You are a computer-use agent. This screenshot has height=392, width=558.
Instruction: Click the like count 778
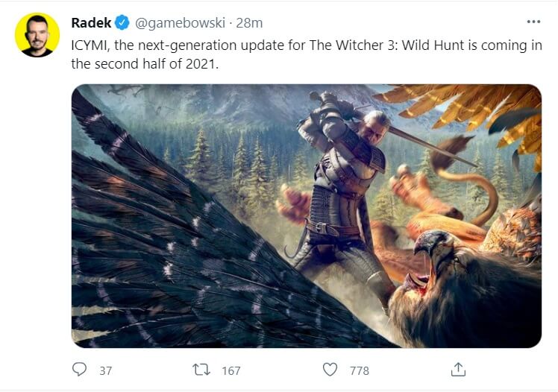point(358,370)
